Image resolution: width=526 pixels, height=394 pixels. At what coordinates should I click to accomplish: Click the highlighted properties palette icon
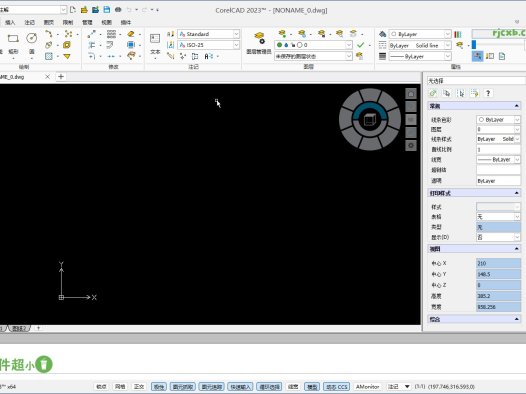point(478,56)
